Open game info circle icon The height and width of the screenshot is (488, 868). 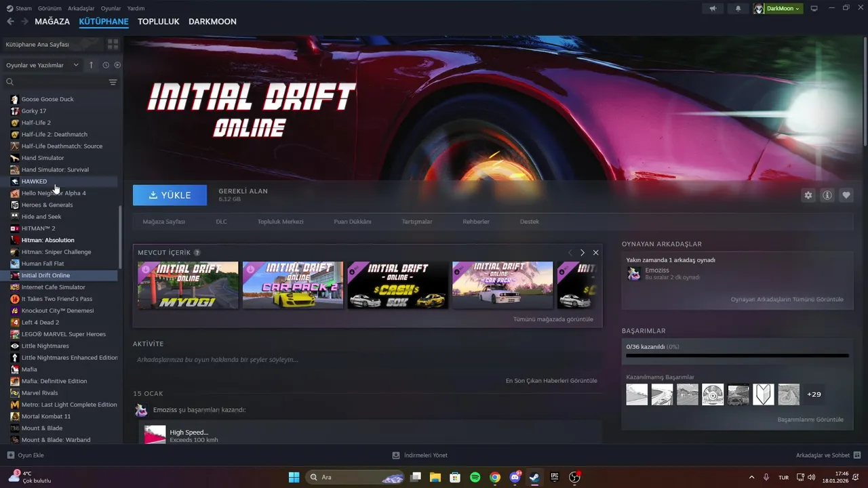tap(827, 195)
